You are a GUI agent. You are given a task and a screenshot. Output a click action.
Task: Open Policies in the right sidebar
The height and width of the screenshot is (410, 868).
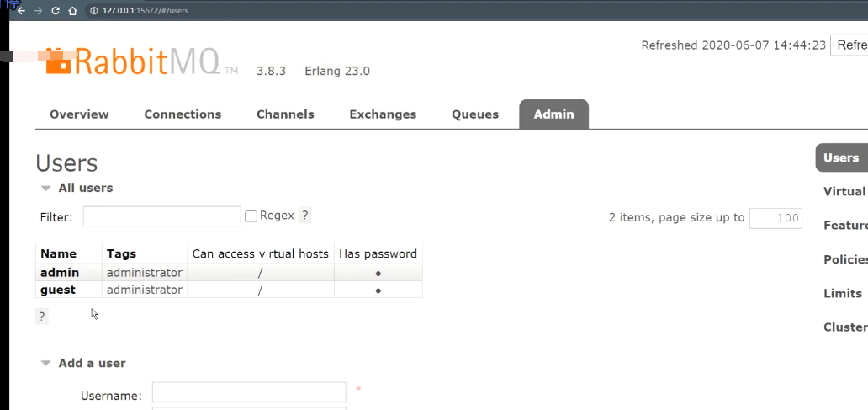click(x=845, y=260)
